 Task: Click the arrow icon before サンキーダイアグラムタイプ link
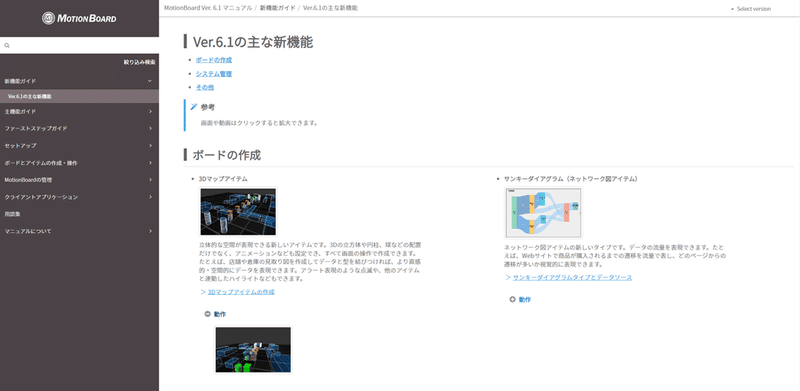click(x=508, y=277)
